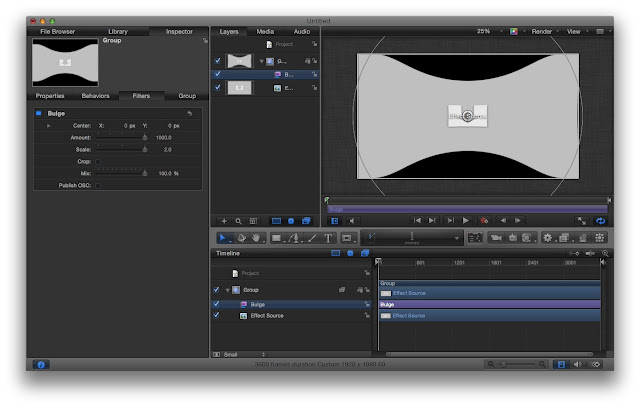Switch to the Behaviors tab
The width and height of the screenshot is (640, 407).
(96, 96)
